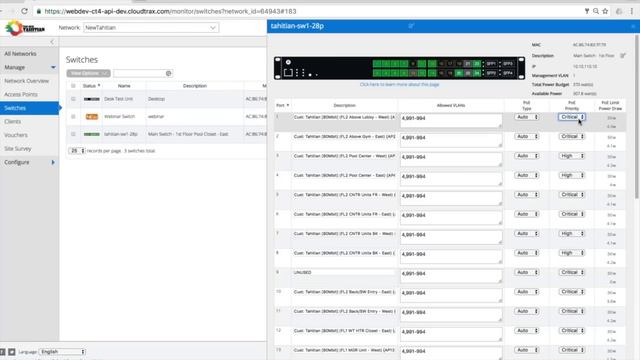Sort by the Name column header

(x=124, y=86)
